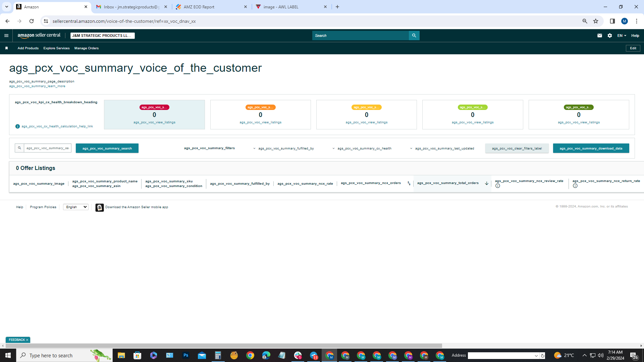This screenshot has height=362, width=644.
Task: Click view_listings under the yellow badge
Action: point(367,122)
